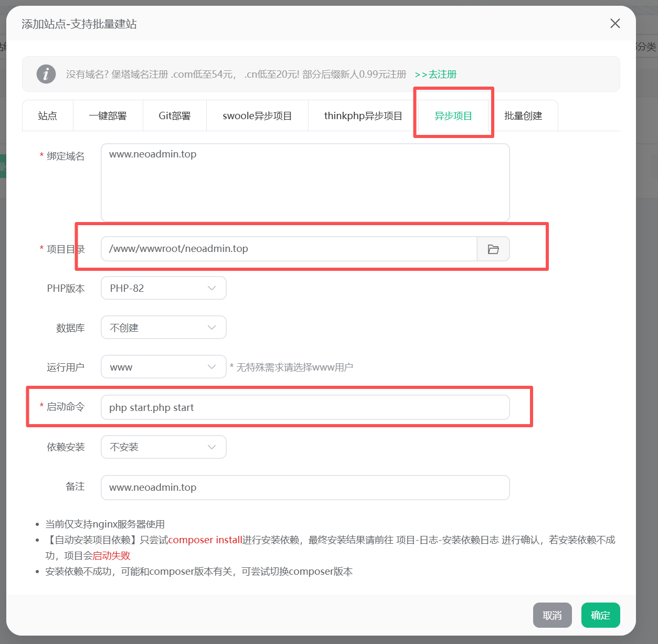Focus the 绑定域名 text area
This screenshot has height=644, width=658.
pyautogui.click(x=305, y=183)
